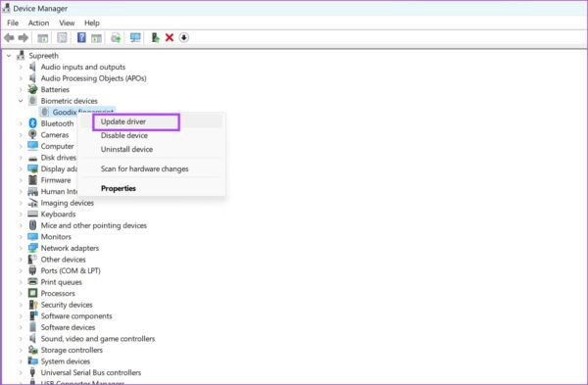
Task: Click the Forward arrow toolbar icon
Action: pyautogui.click(x=24, y=37)
